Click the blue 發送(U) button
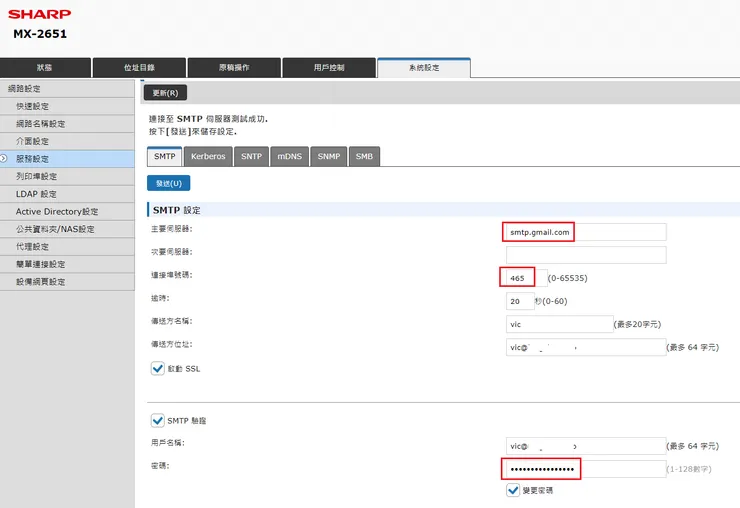Screen dimensions: 740x508 (168, 183)
